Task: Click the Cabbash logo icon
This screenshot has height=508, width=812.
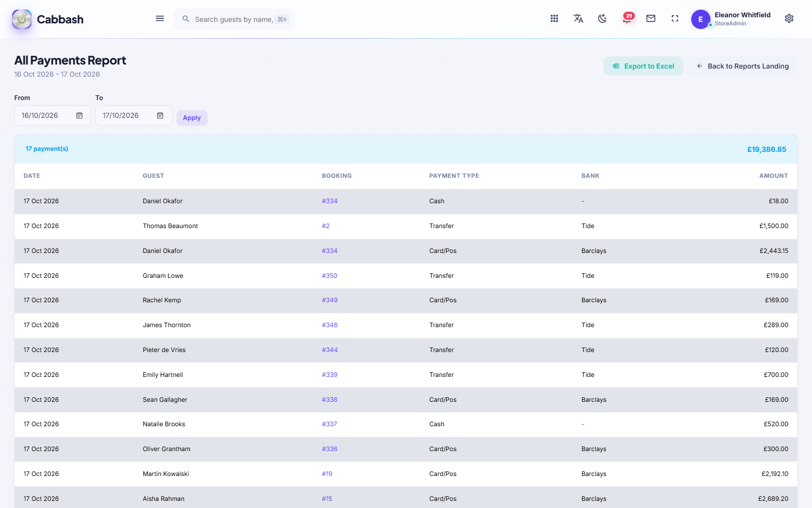Action: point(22,19)
